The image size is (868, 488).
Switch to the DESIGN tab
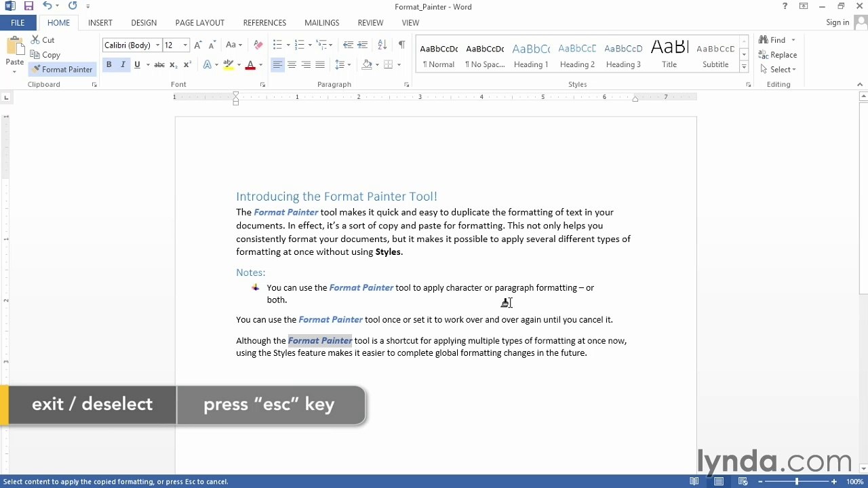[x=144, y=22]
